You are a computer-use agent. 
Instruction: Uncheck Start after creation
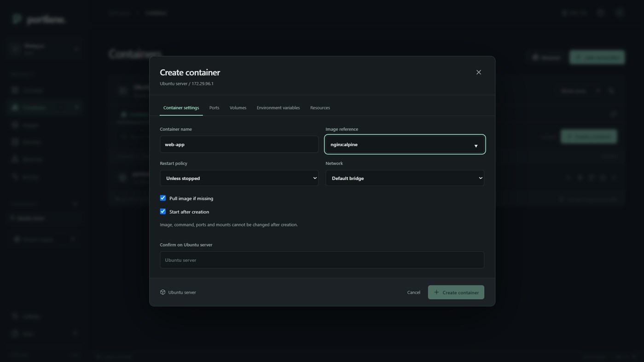(163, 212)
